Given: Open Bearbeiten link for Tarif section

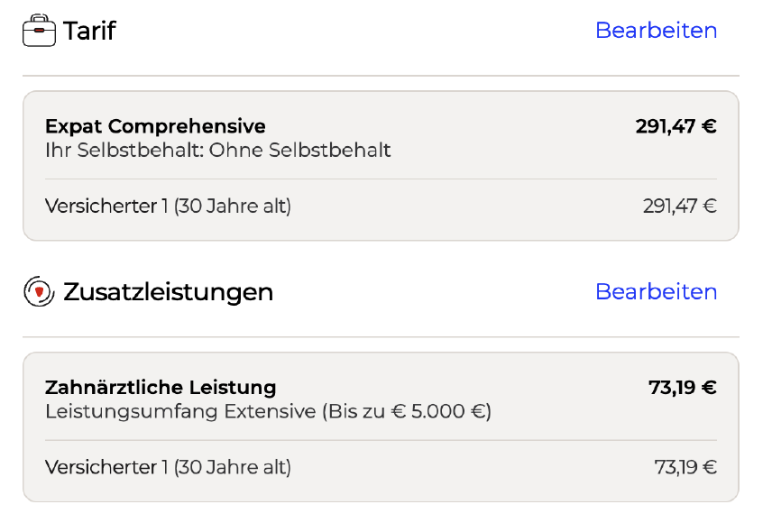Looking at the screenshot, I should [x=656, y=31].
